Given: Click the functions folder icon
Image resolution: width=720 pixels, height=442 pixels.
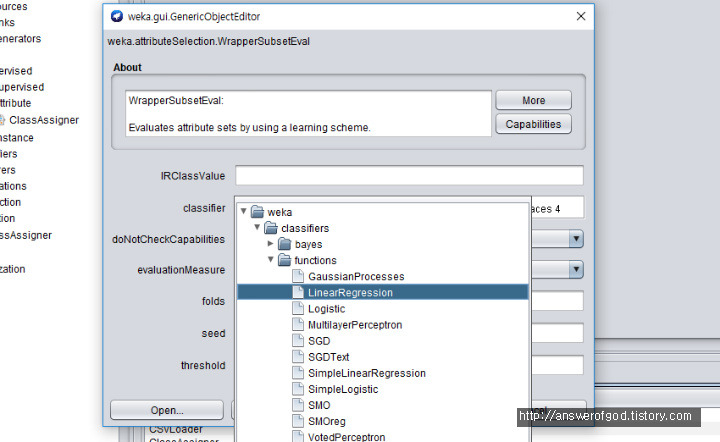Looking at the screenshot, I should (285, 260).
